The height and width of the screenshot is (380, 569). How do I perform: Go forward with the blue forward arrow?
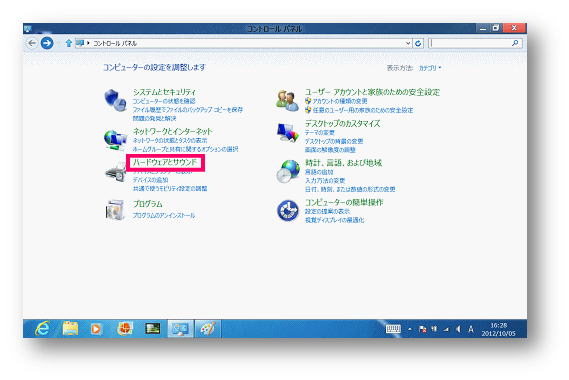click(47, 43)
